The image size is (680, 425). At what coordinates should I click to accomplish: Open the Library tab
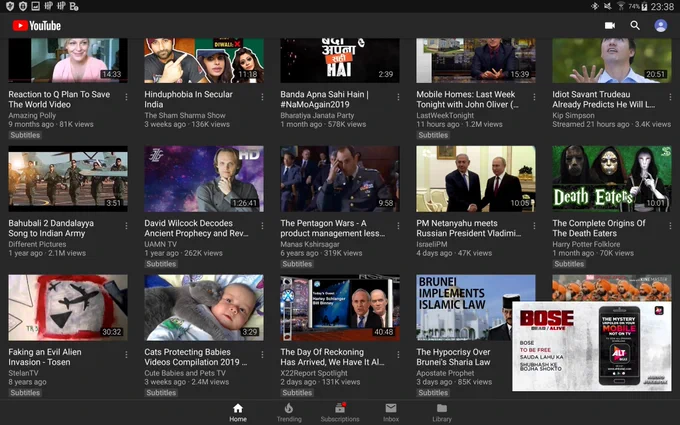(442, 412)
